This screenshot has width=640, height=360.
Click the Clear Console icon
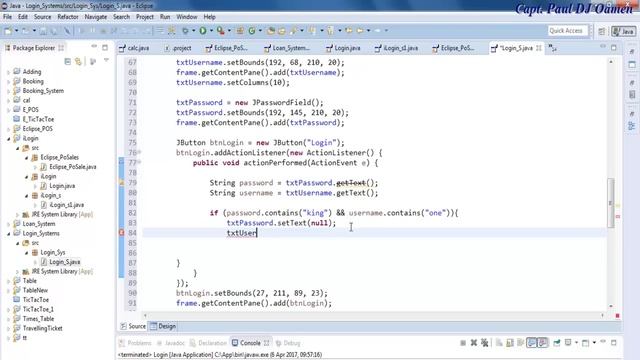(499, 343)
